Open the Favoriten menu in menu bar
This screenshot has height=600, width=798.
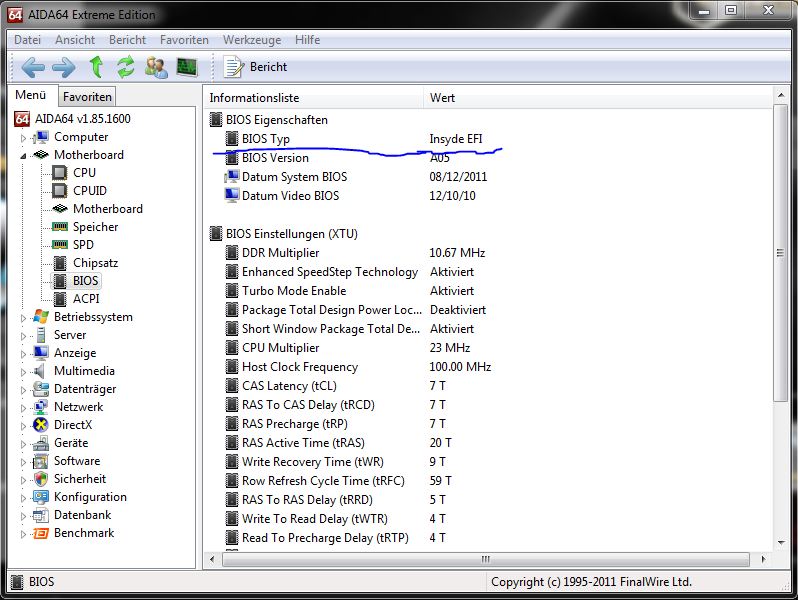click(x=184, y=40)
